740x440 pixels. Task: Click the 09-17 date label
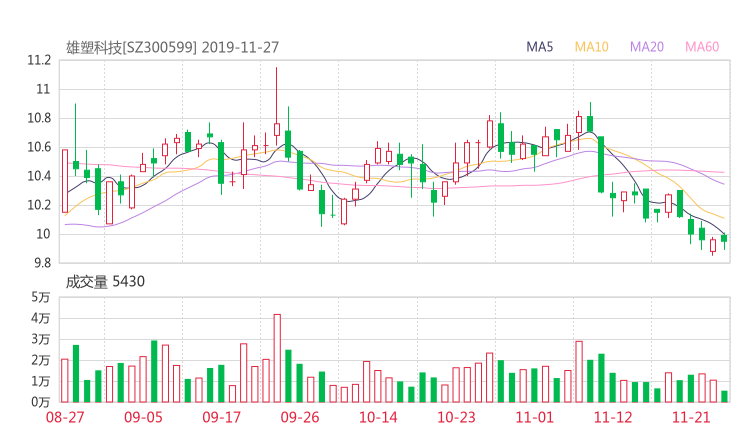[x=221, y=416]
